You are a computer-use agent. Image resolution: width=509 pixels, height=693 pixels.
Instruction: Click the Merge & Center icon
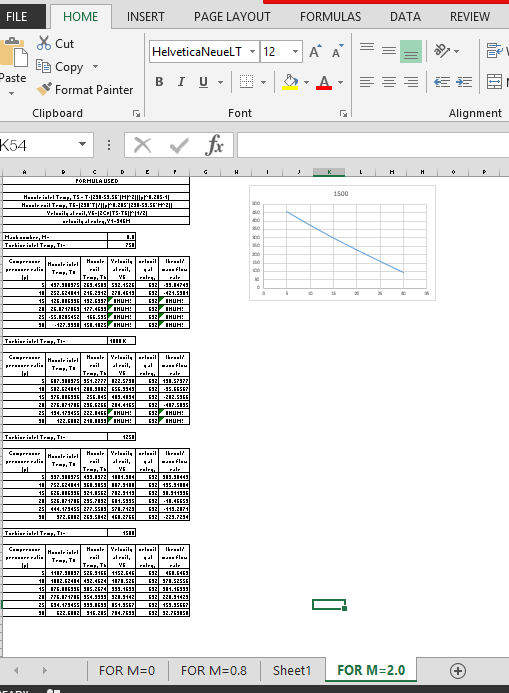[x=494, y=82]
